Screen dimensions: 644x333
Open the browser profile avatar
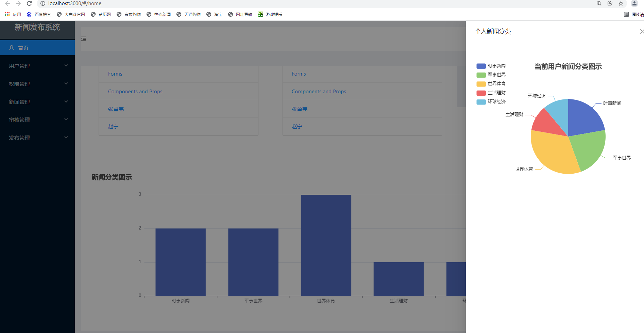tap(634, 3)
